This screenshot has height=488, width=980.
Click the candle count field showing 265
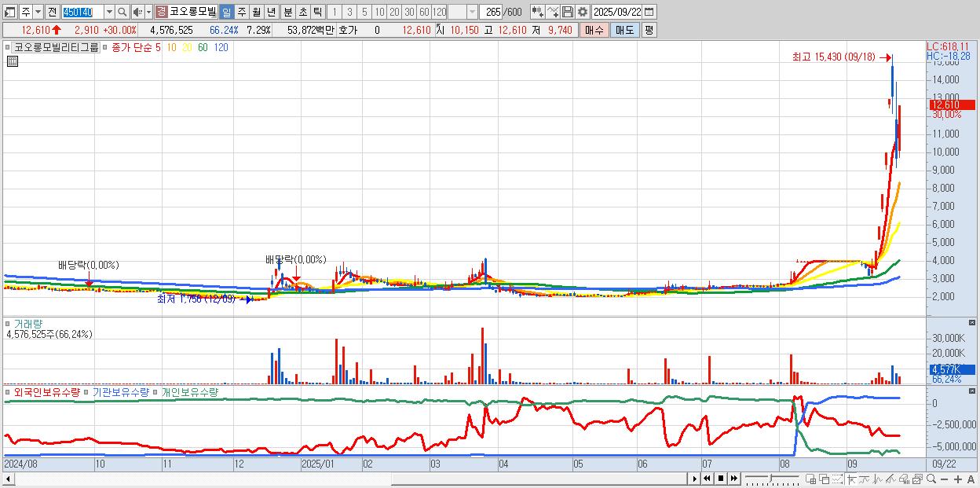click(x=492, y=12)
